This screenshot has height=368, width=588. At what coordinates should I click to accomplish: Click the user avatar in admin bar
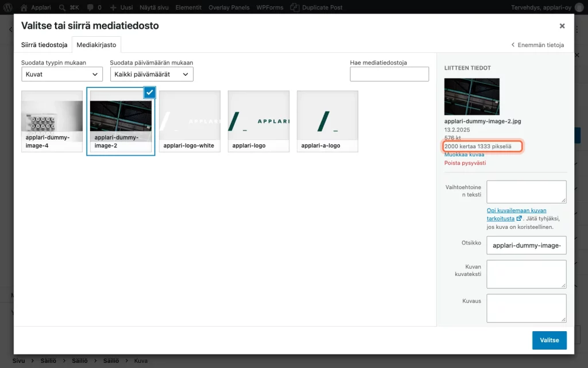pos(579,7)
